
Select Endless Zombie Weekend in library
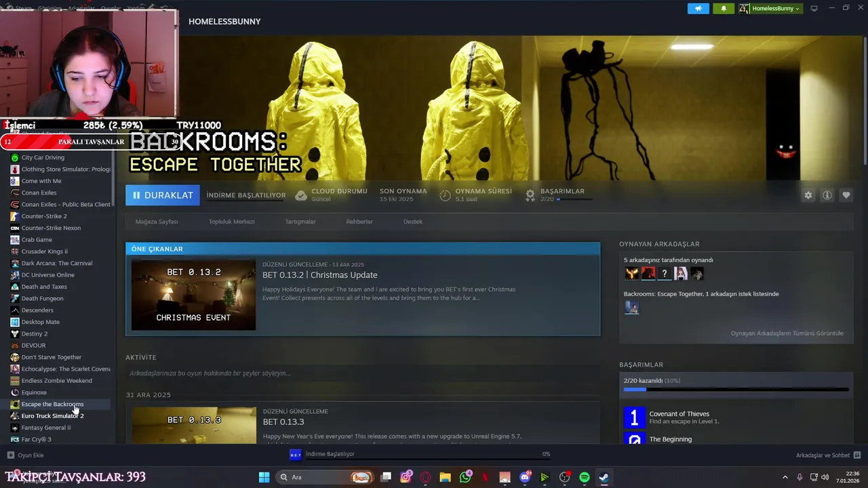click(x=58, y=380)
